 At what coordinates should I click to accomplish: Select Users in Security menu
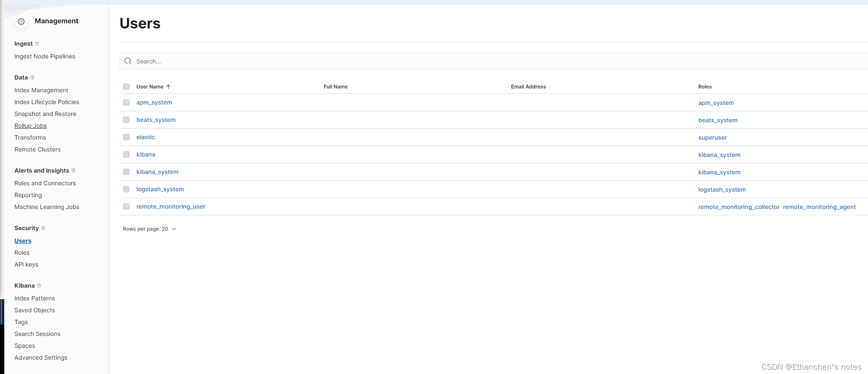click(23, 241)
